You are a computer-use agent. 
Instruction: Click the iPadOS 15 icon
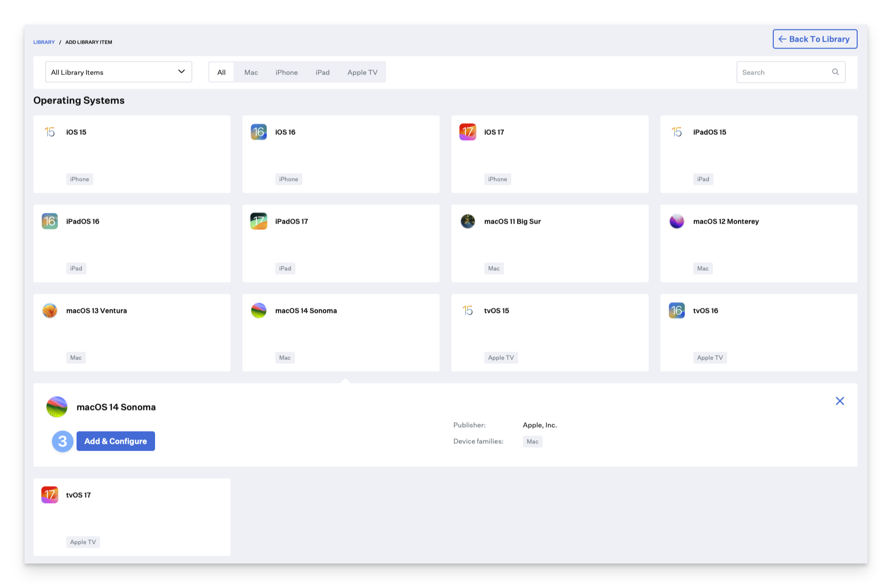[677, 132]
